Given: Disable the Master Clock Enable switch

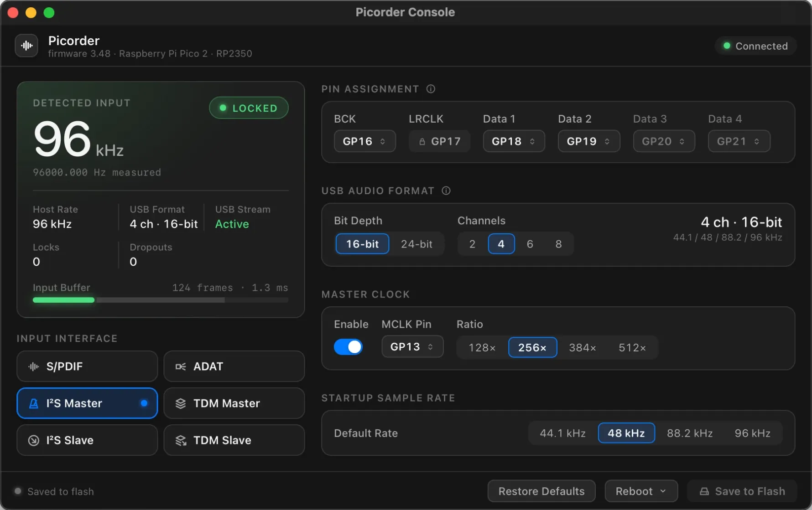Looking at the screenshot, I should coord(349,347).
